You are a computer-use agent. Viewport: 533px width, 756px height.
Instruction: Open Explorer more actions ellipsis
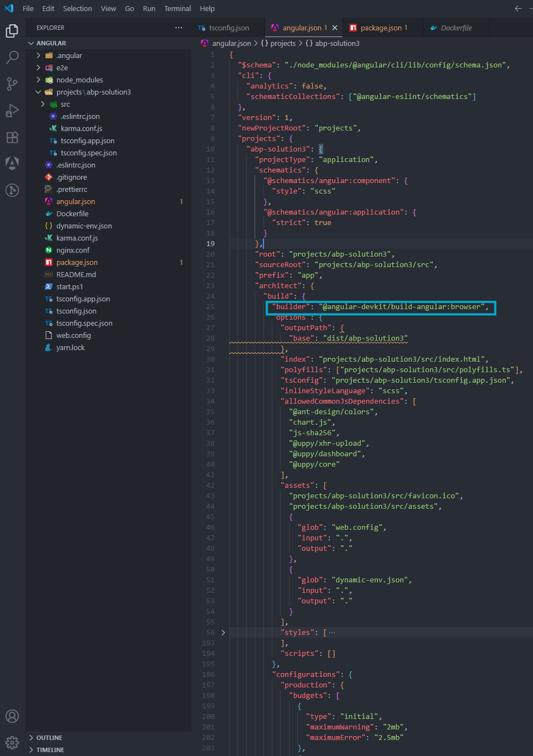pyautogui.click(x=178, y=28)
